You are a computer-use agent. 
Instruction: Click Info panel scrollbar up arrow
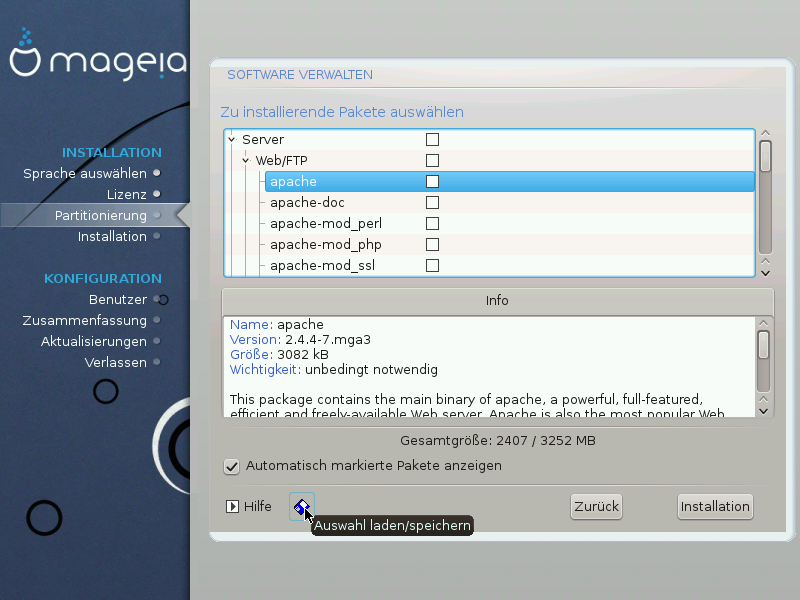(x=763, y=323)
